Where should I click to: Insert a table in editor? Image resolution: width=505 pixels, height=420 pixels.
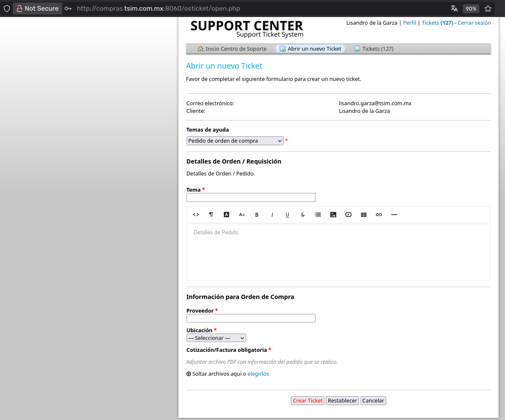coord(364,215)
